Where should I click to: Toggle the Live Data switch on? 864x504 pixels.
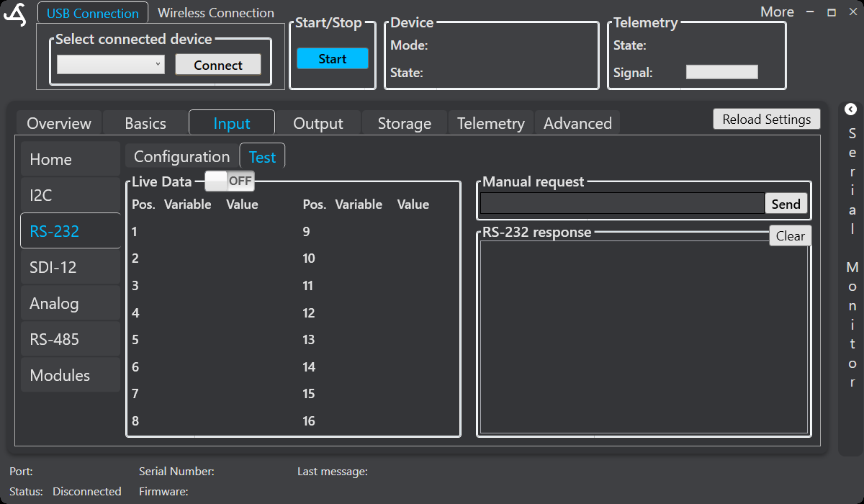[230, 181]
